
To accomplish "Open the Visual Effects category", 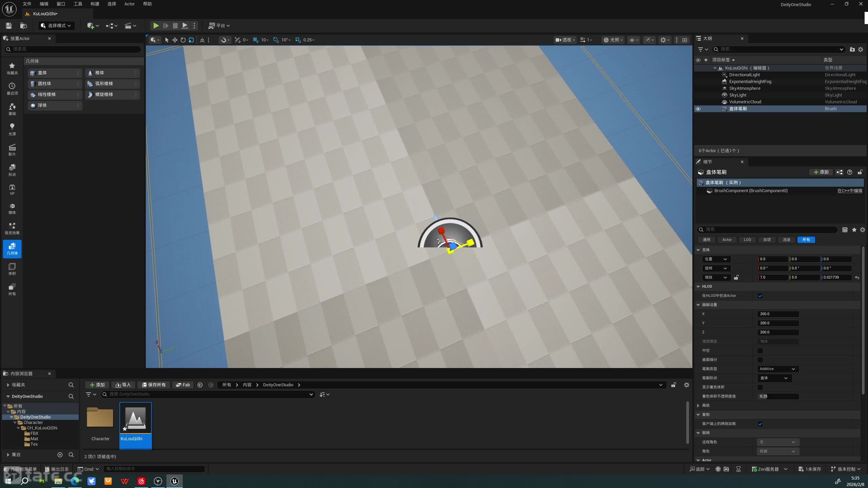I will click(x=12, y=228).
